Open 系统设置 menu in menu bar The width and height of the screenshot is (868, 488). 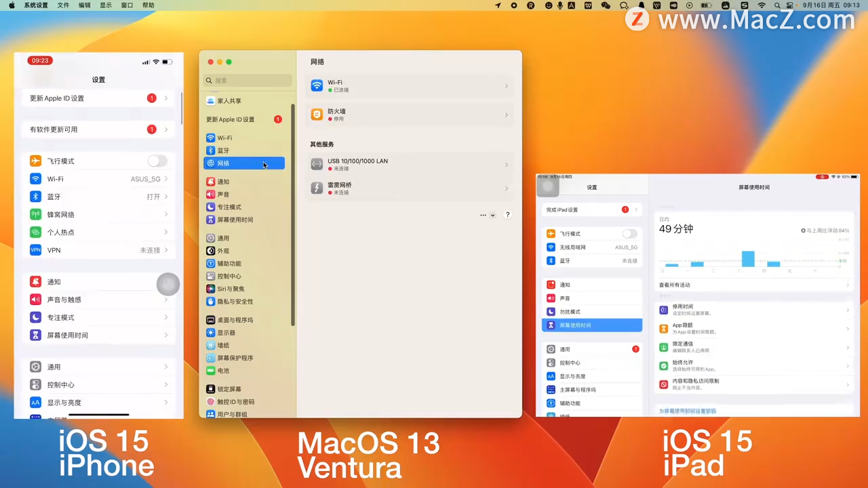(x=36, y=5)
